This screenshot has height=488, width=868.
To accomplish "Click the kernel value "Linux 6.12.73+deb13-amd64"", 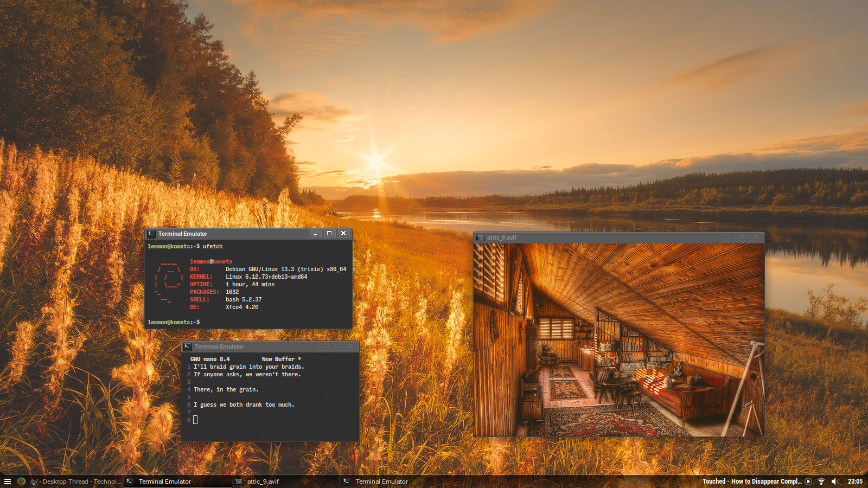I will 266,277.
